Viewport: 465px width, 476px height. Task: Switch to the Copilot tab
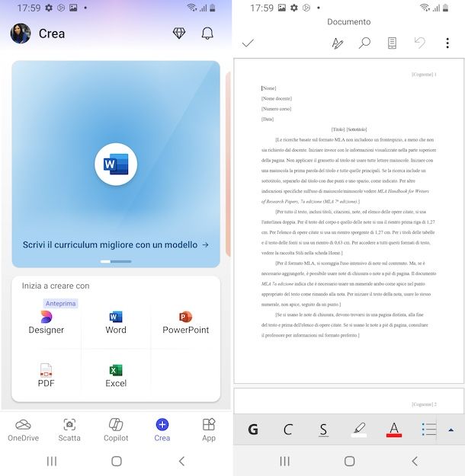point(116,430)
